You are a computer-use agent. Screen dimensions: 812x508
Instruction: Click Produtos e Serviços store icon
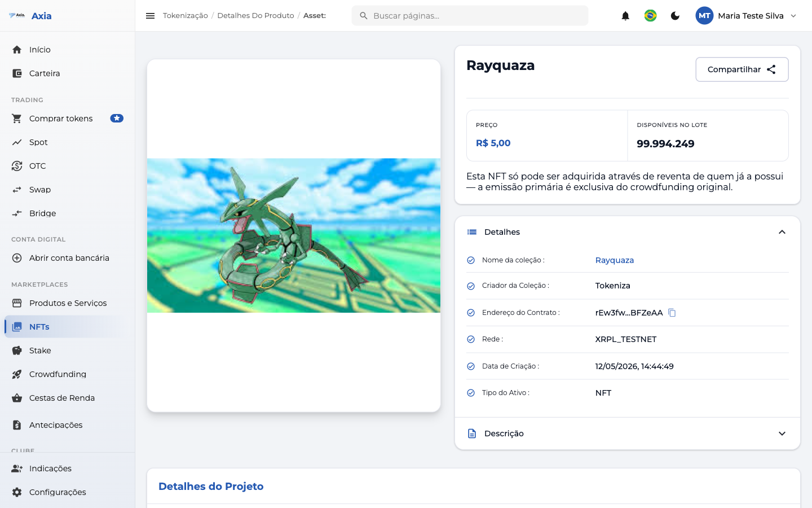click(17, 303)
